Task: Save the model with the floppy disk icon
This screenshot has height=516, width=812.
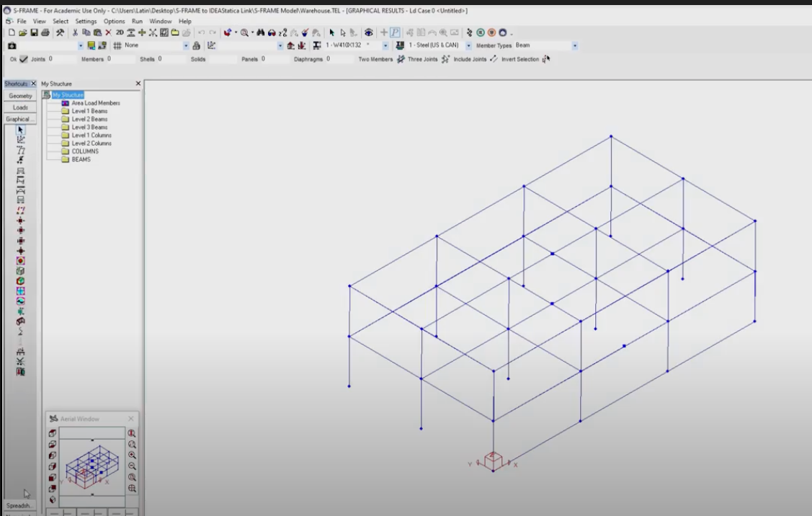Action: coord(34,32)
